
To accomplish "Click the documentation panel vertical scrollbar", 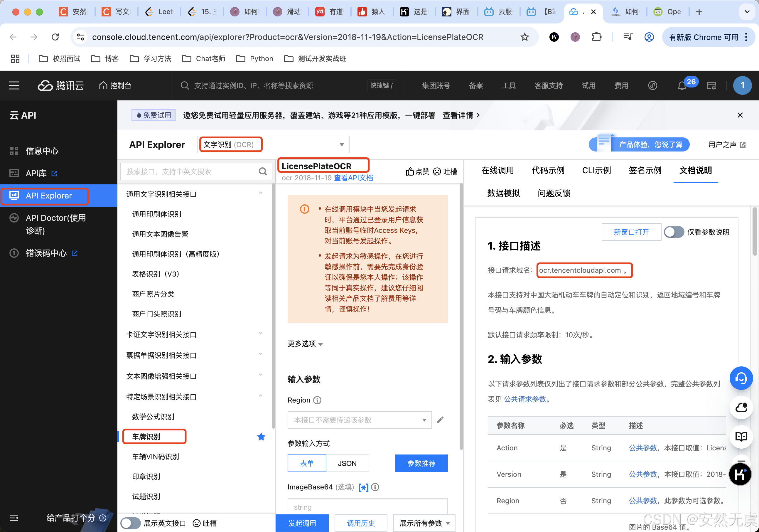I will point(754,231).
